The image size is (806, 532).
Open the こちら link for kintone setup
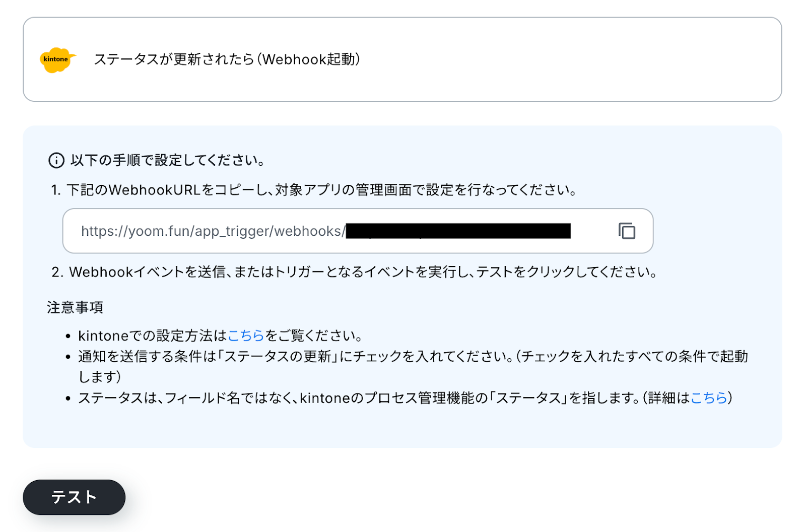(246, 336)
